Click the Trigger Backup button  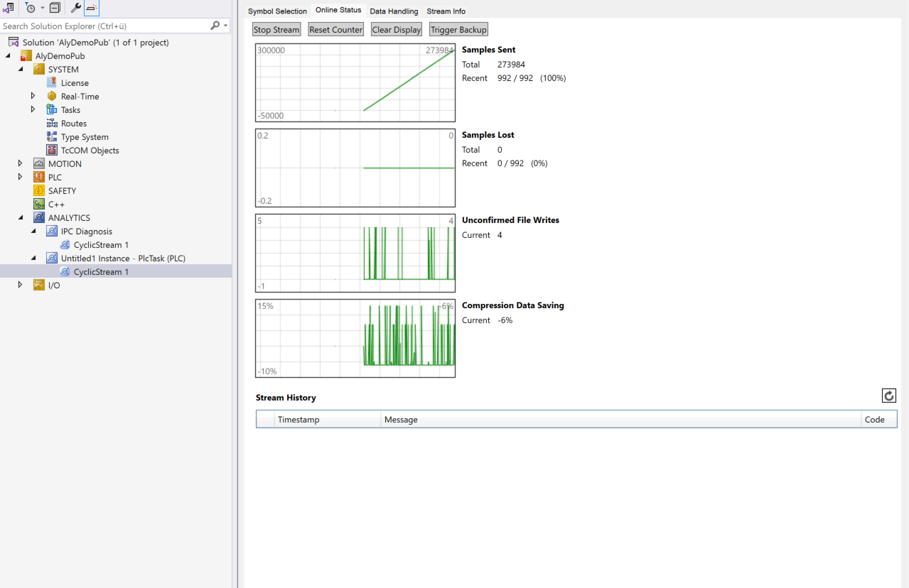point(458,30)
